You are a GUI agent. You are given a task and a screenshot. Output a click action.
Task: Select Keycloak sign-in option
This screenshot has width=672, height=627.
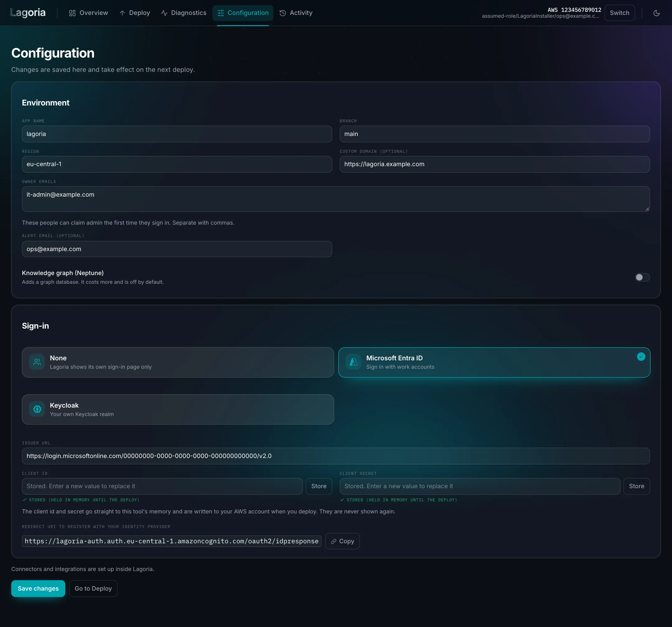178,409
